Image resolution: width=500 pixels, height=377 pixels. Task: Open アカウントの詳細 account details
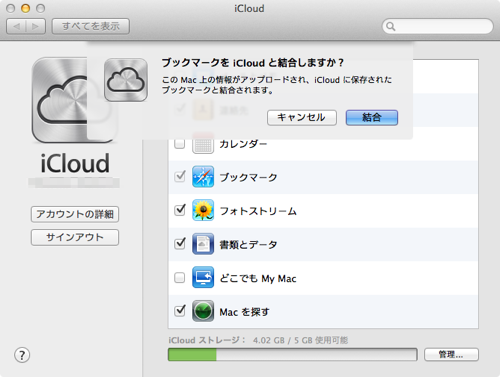75,214
